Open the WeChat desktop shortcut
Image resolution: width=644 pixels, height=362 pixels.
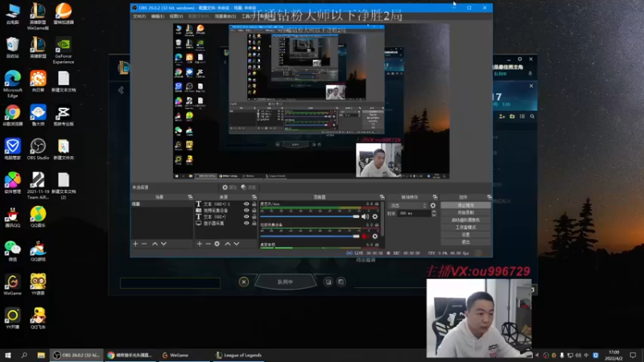coord(12,251)
